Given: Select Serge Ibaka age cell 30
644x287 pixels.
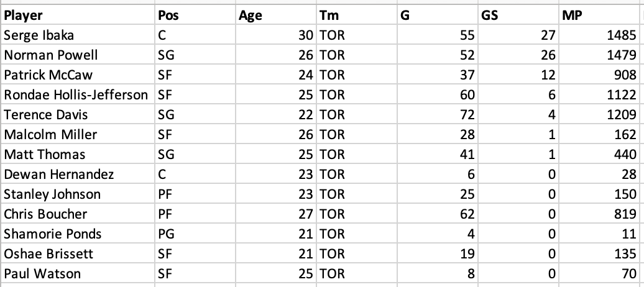Looking at the screenshot, I should point(276,35).
